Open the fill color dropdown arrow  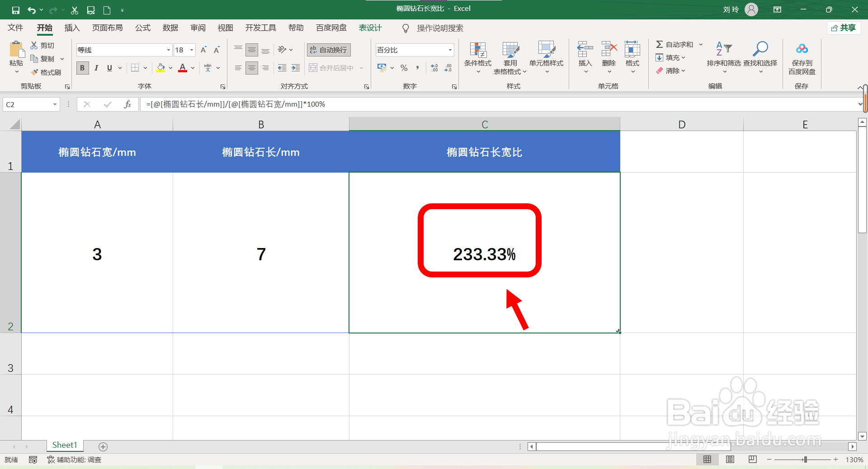(x=170, y=68)
